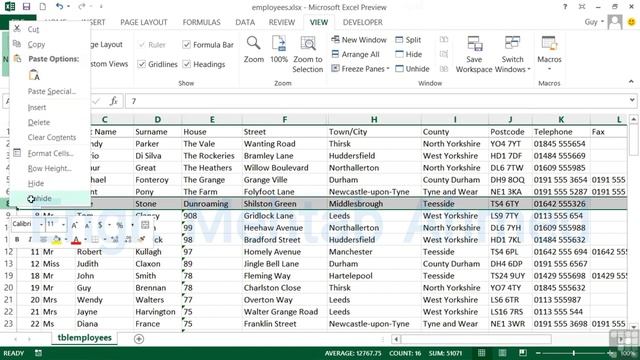This screenshot has width=640, height=360.
Task: Click the macro recording status bar icon
Action: coord(38,353)
